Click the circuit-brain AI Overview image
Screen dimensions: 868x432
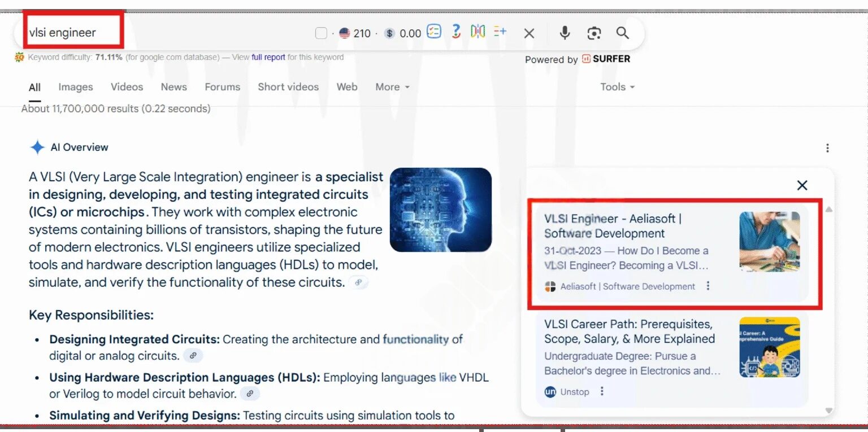440,210
